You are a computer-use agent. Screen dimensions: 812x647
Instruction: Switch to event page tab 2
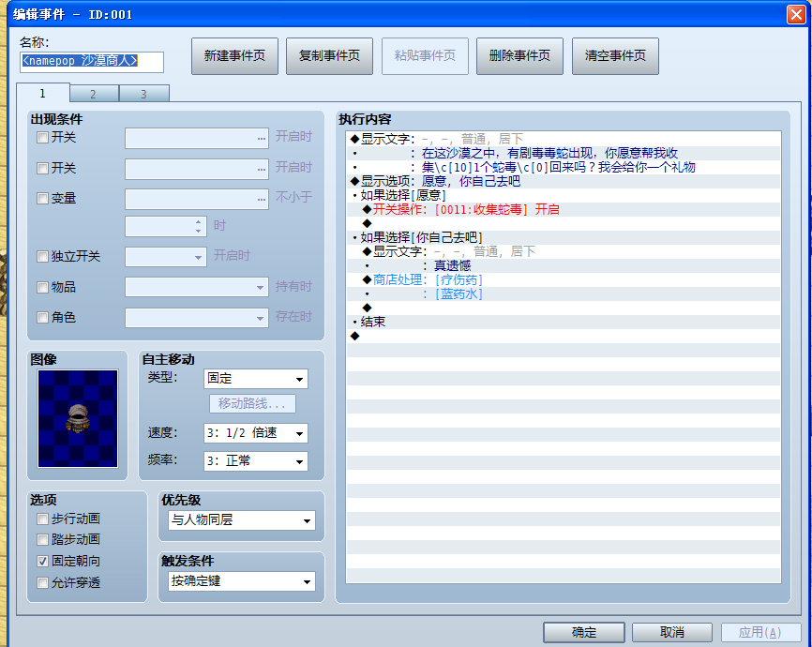point(93,94)
